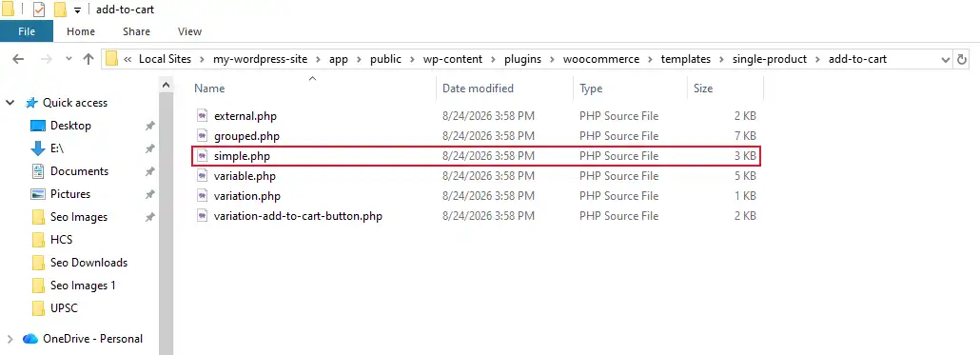This screenshot has height=355, width=980.
Task: Navigate to woocommerce breadcrumb folder
Action: (x=601, y=59)
